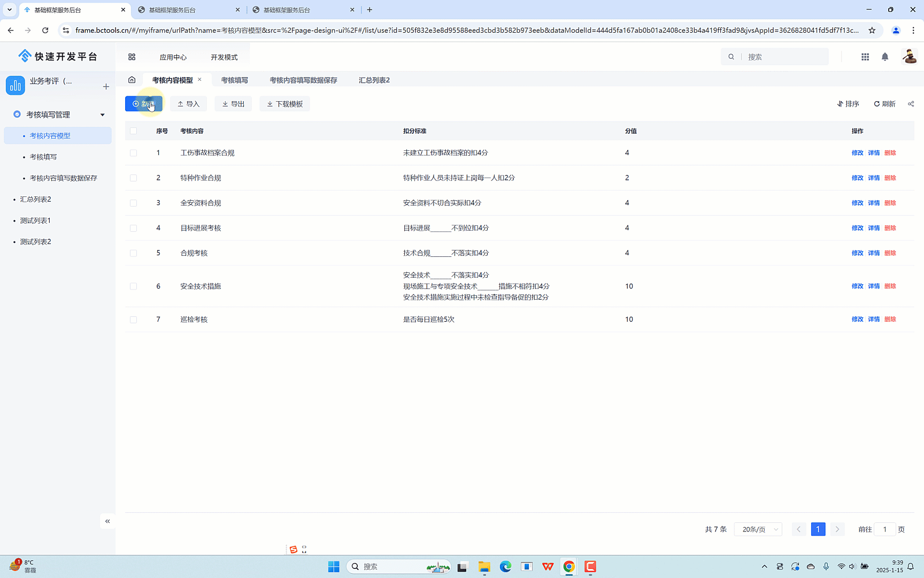Switch to the 考核填写 page tab

tap(234, 80)
